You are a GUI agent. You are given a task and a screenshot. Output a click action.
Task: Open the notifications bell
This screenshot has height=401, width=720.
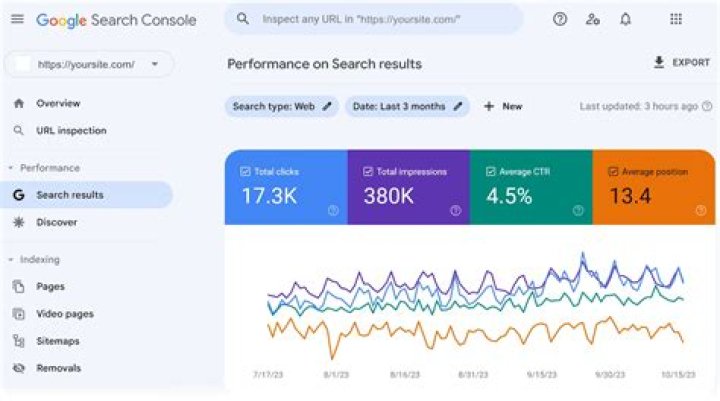pyautogui.click(x=626, y=19)
